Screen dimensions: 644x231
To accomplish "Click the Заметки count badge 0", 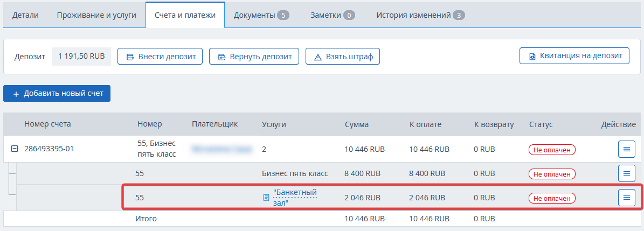I will point(349,16).
